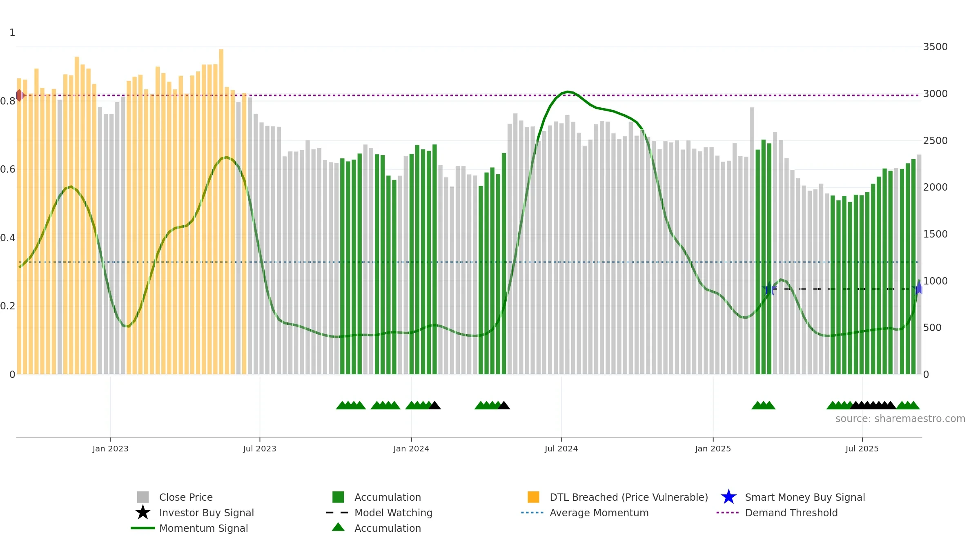
Task: Toggle the green Accumulation bar legend square
Action: click(338, 497)
